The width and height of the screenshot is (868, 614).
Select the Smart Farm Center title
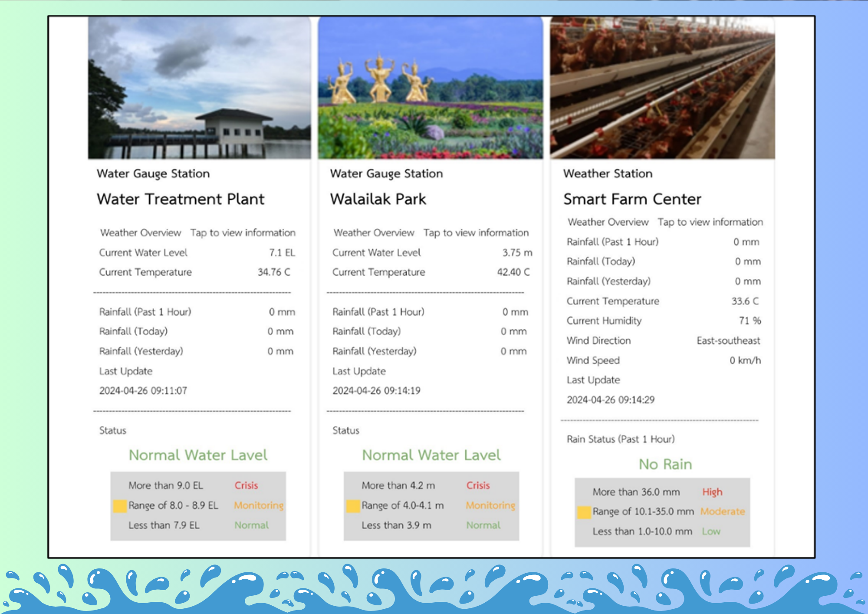click(x=632, y=199)
